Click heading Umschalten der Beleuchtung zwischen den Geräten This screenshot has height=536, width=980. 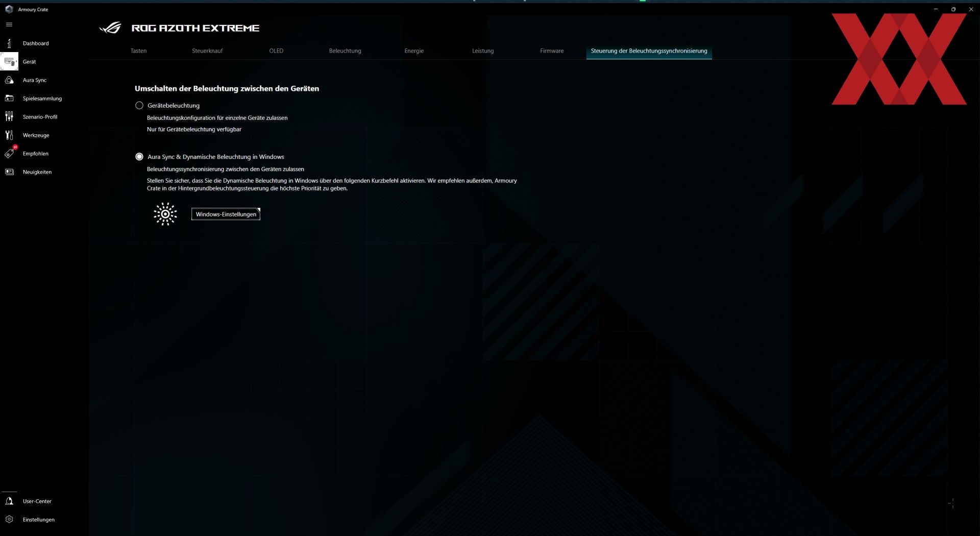tap(227, 89)
